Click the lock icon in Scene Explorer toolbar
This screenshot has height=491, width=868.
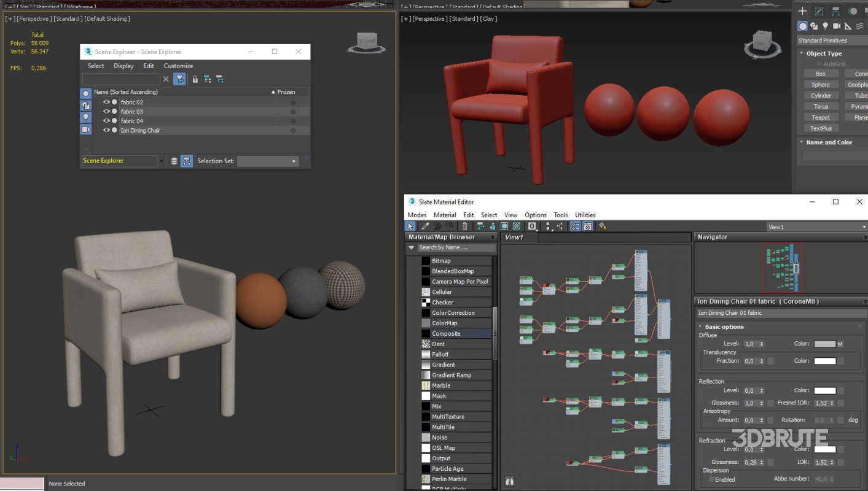197,79
